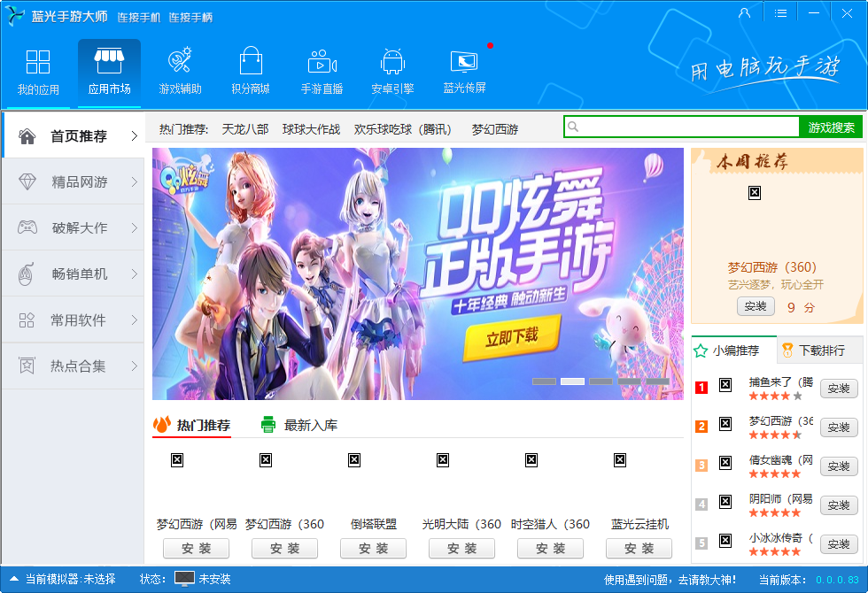This screenshot has height=593, width=868.
Task: Click hot search term 球球大作战
Action: pos(311,129)
